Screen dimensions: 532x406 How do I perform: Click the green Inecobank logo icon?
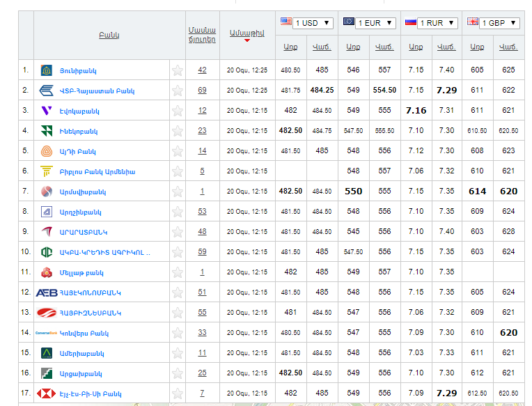click(47, 131)
